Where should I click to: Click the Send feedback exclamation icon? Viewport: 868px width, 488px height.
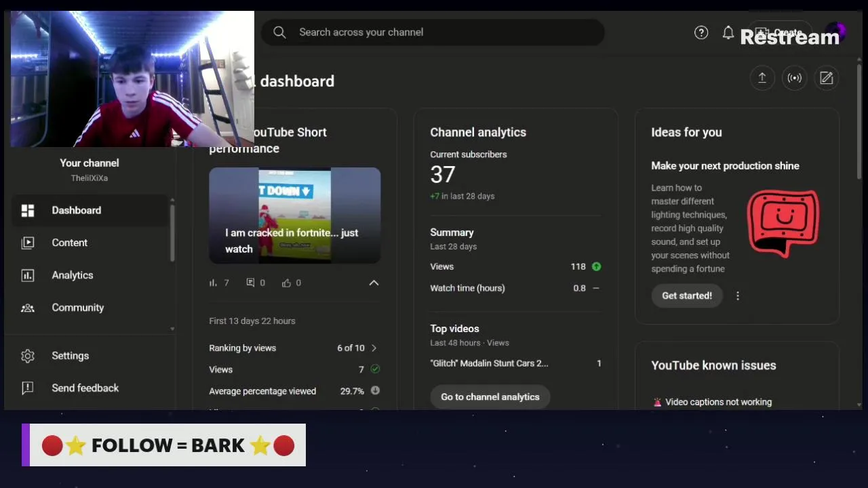point(28,388)
